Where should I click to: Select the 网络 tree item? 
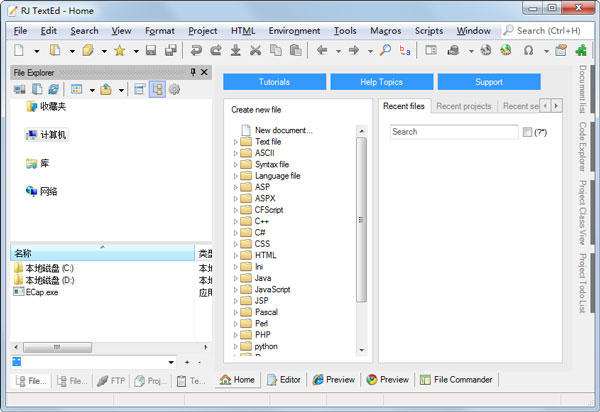[42, 191]
